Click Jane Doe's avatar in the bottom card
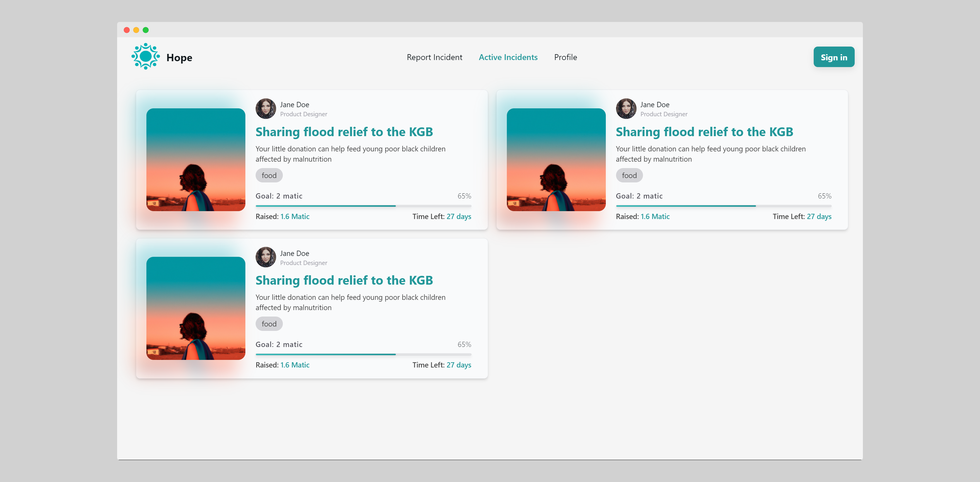 click(266, 257)
